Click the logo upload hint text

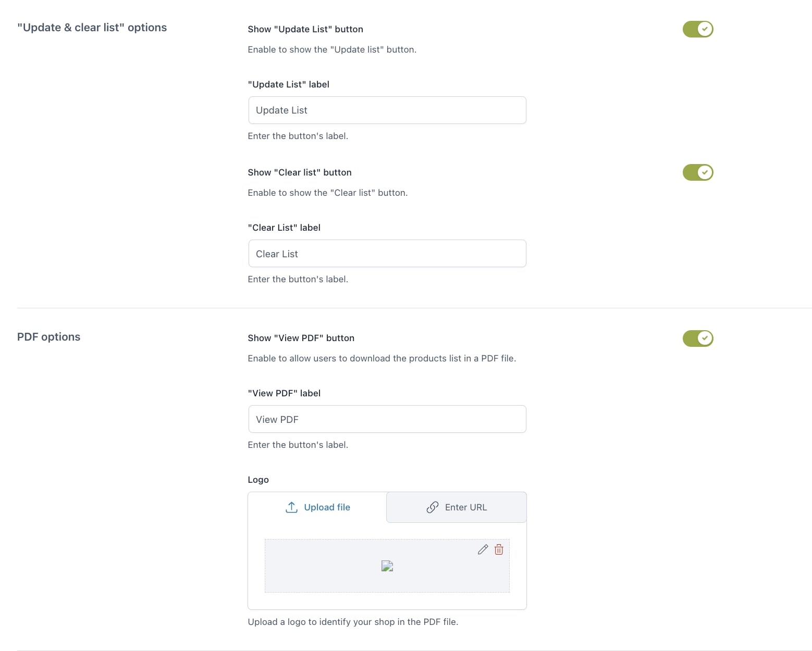point(353,622)
